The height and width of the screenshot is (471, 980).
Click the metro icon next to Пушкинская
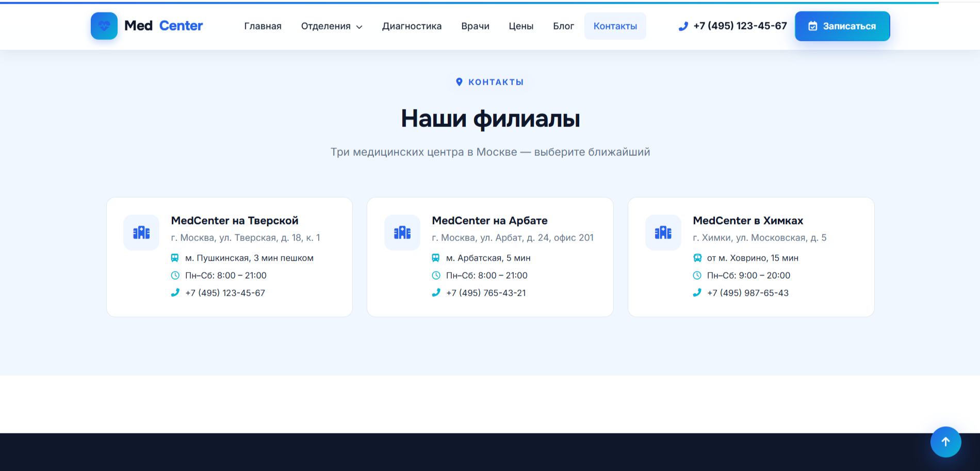[x=175, y=258]
